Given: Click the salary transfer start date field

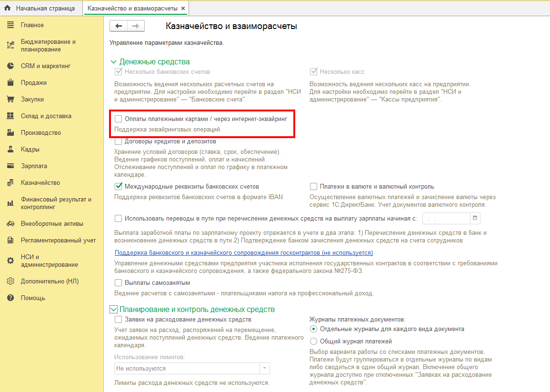Looking at the screenshot, I should (x=446, y=218).
